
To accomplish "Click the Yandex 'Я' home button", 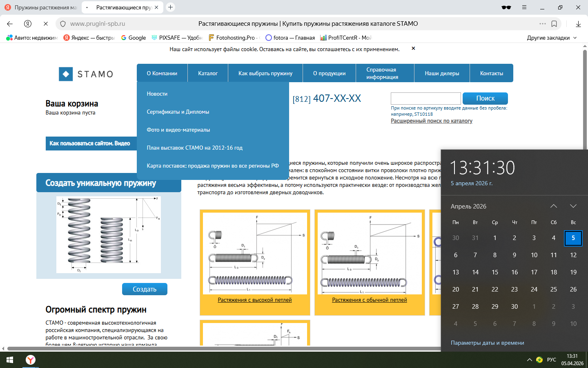I will [x=28, y=24].
